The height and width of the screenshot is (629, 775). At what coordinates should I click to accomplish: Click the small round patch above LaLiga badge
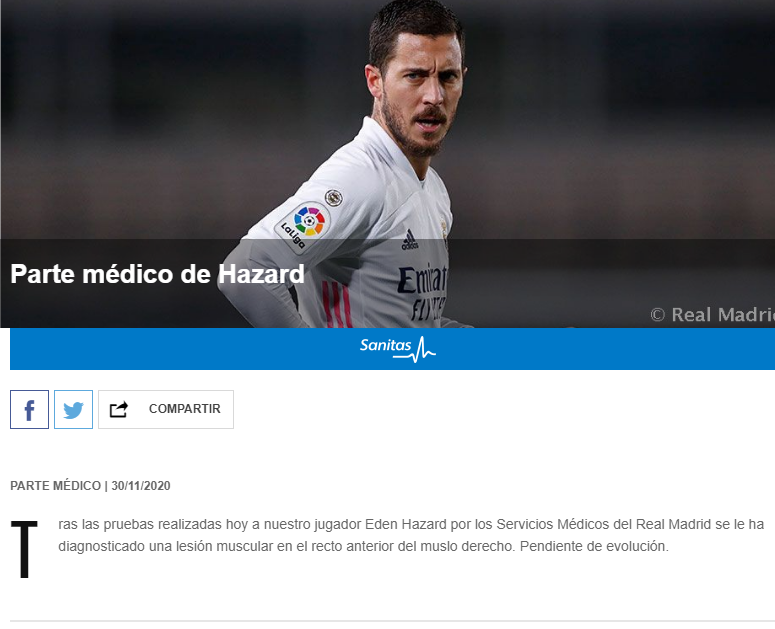tap(334, 198)
